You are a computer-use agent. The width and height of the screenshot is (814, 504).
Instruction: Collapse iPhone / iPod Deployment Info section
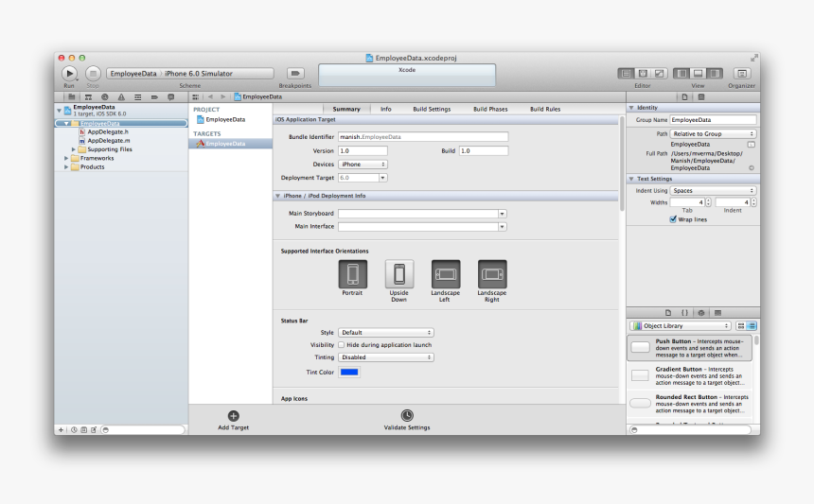pos(277,196)
